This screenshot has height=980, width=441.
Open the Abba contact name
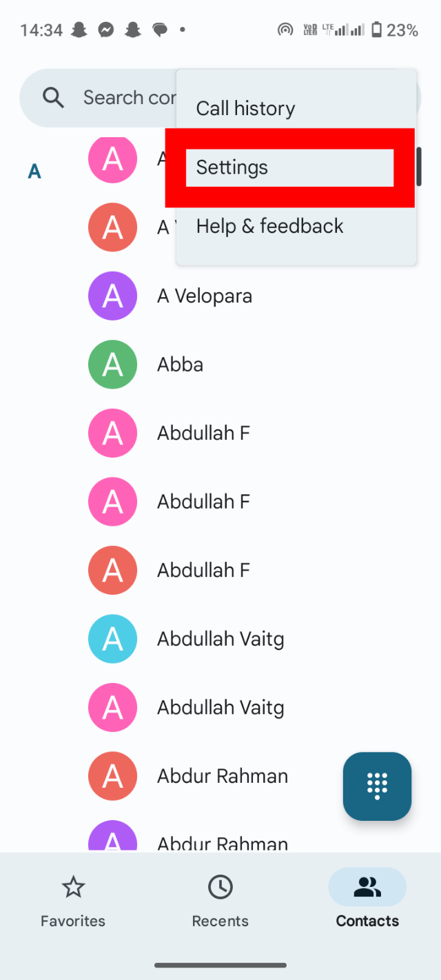pyautogui.click(x=180, y=365)
